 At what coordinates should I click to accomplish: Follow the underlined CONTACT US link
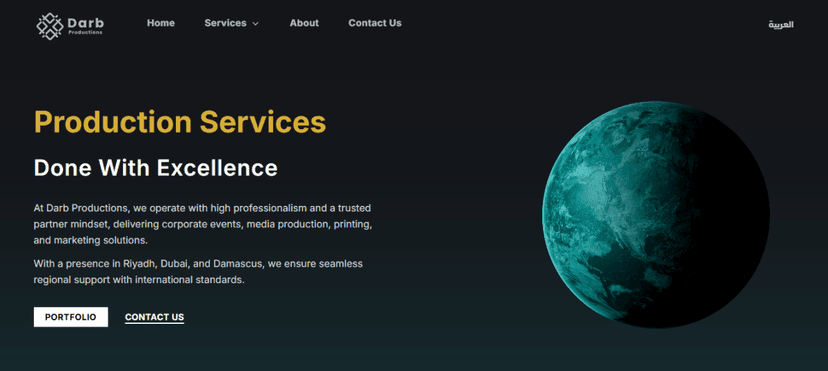click(x=154, y=317)
